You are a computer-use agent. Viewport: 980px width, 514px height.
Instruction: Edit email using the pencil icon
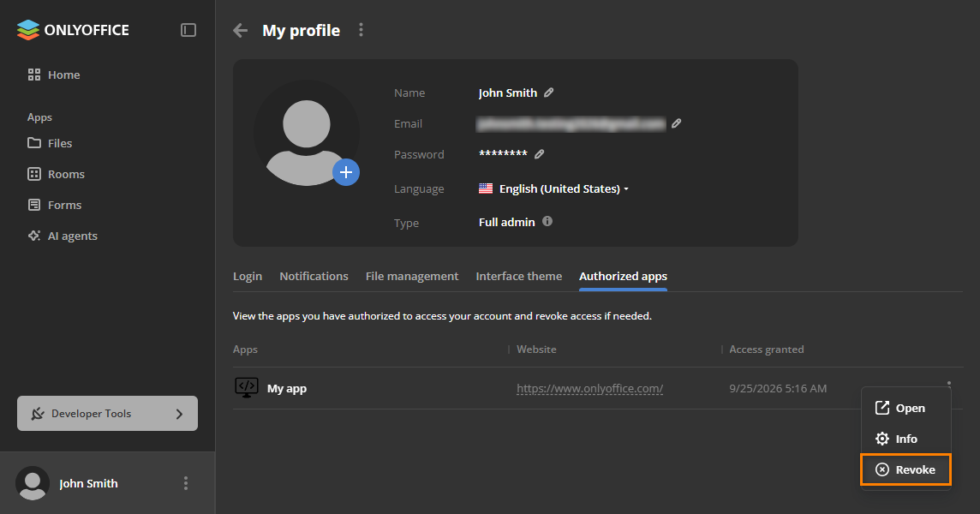[x=676, y=124]
